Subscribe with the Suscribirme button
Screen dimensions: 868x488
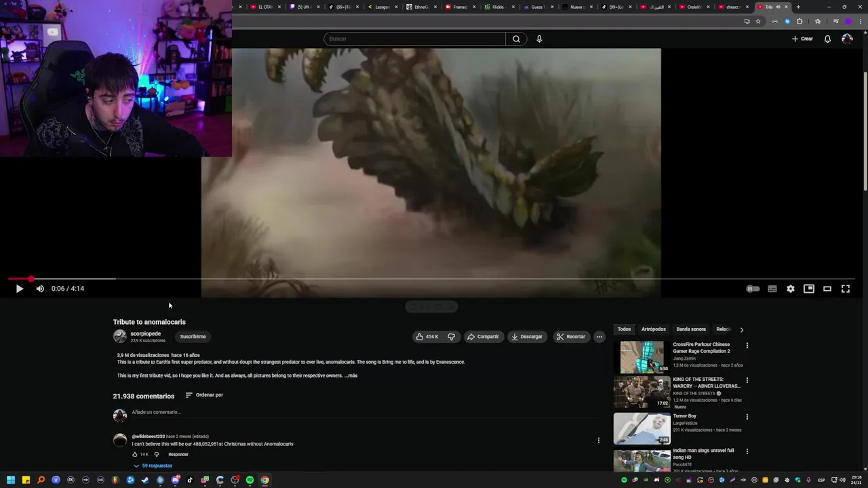(x=193, y=337)
